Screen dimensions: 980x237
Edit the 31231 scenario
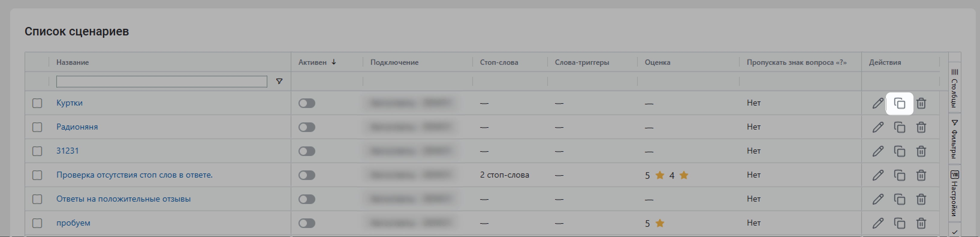(x=878, y=151)
